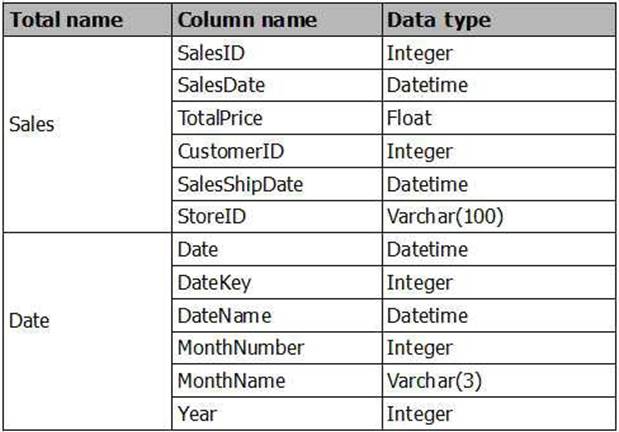619x432 pixels.
Task: Click the TotalPrice cell
Action: pos(220,118)
